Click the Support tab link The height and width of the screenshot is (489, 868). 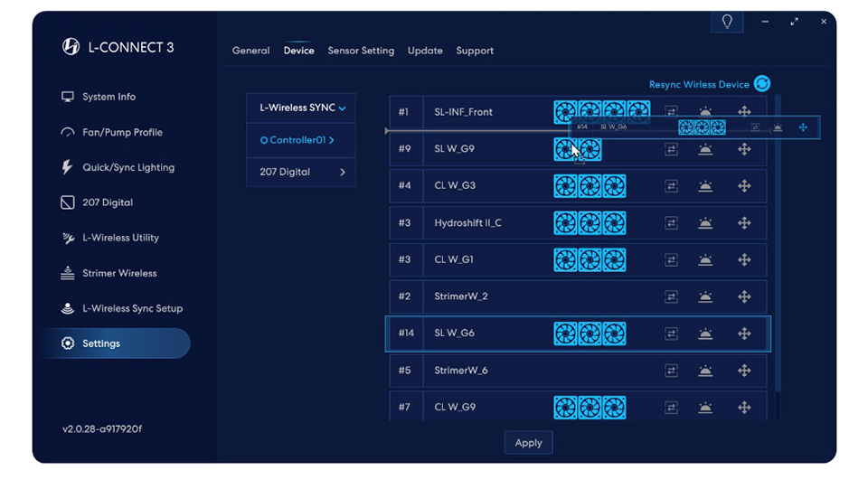475,51
